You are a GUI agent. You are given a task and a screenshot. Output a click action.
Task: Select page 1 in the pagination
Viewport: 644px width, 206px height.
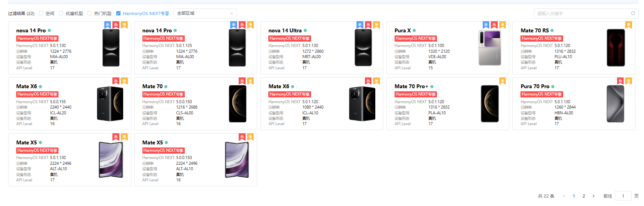pyautogui.click(x=574, y=196)
